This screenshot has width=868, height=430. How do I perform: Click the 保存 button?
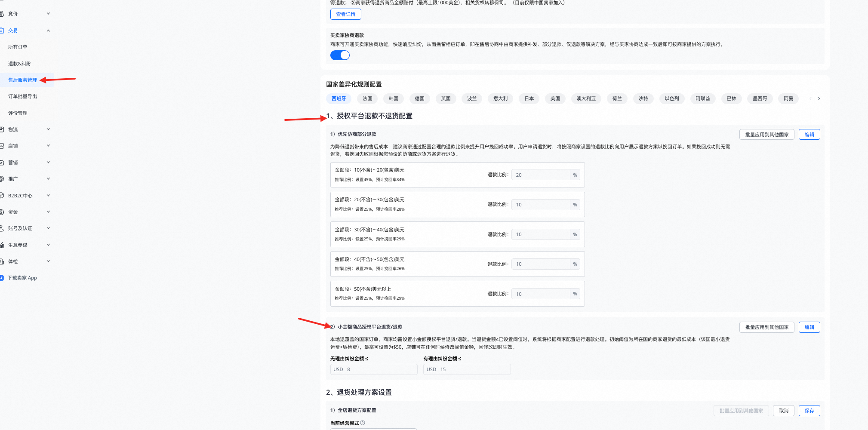click(809, 410)
